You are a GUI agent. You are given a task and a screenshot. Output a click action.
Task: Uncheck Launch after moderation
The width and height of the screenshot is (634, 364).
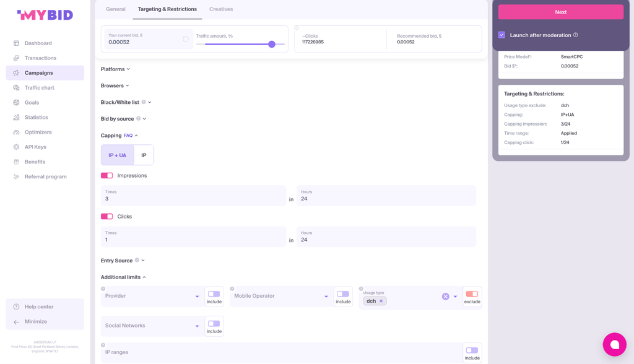coord(502,35)
